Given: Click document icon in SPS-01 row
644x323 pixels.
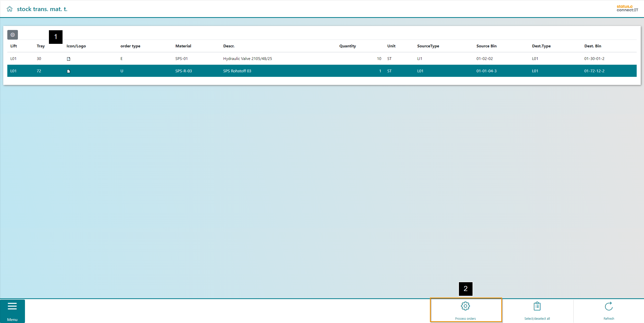Looking at the screenshot, I should pos(68,59).
